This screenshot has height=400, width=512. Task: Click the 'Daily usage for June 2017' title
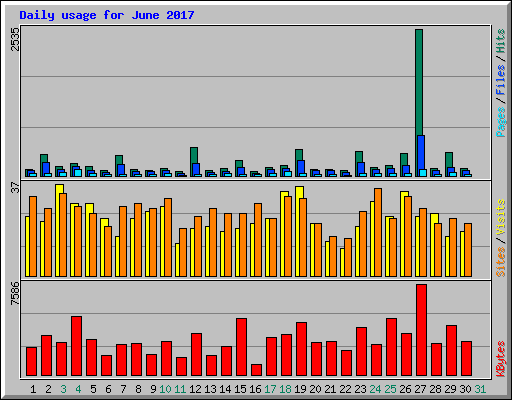[107, 15]
